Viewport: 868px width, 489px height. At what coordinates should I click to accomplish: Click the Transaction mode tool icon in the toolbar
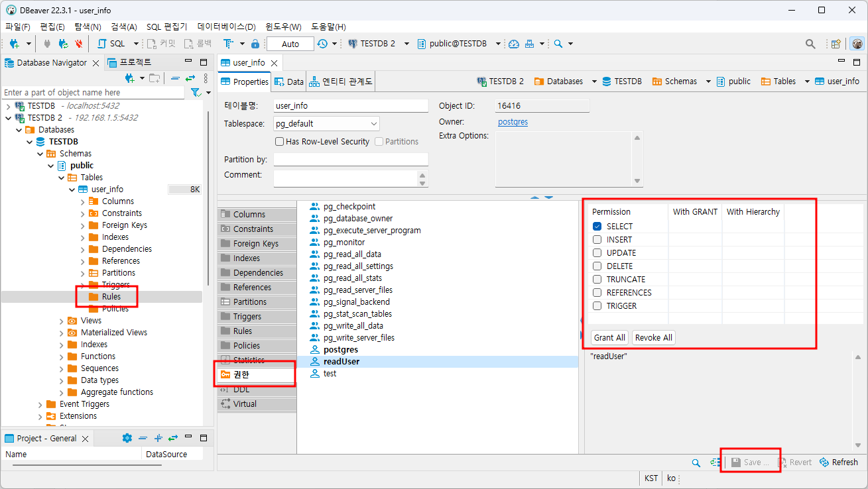(x=227, y=44)
